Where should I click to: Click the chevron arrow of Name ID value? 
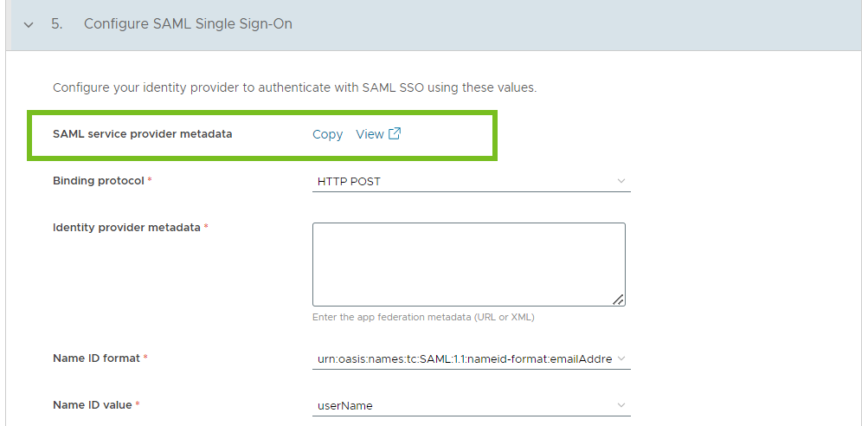coord(621,405)
